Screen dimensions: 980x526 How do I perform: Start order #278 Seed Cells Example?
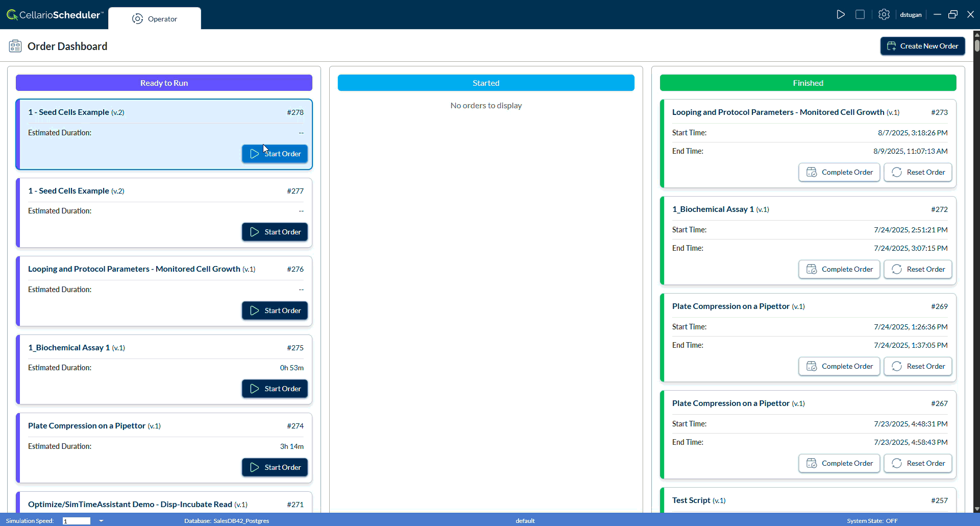(x=275, y=154)
